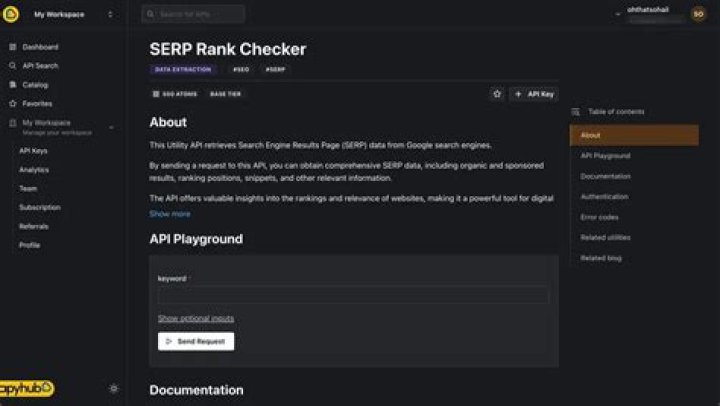Click the SO user avatar
This screenshot has width=720, height=406.
coord(698,14)
